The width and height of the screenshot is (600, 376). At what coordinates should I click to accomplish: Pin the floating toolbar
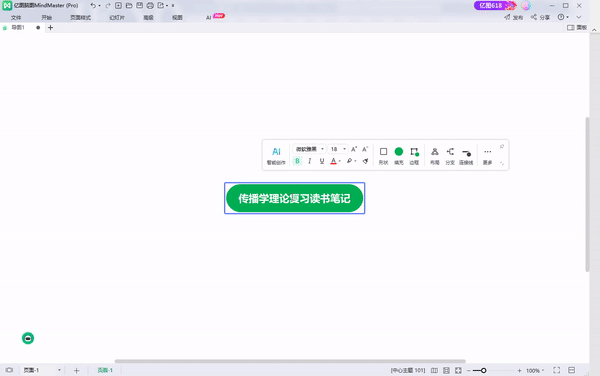pos(502,147)
